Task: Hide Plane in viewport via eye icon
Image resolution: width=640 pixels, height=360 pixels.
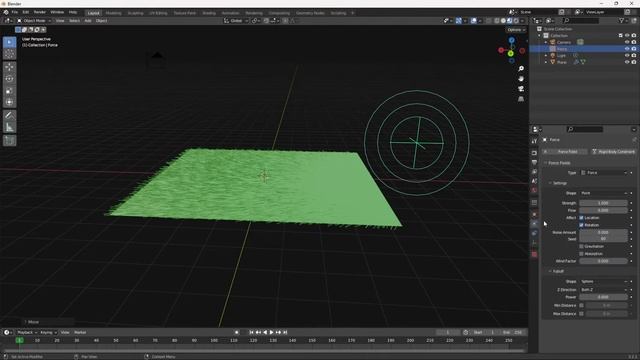Action: [627, 62]
